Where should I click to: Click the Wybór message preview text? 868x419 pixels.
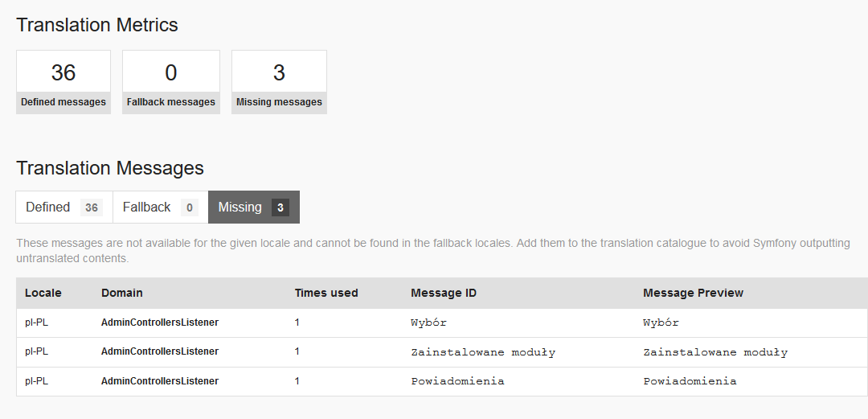[x=661, y=322]
